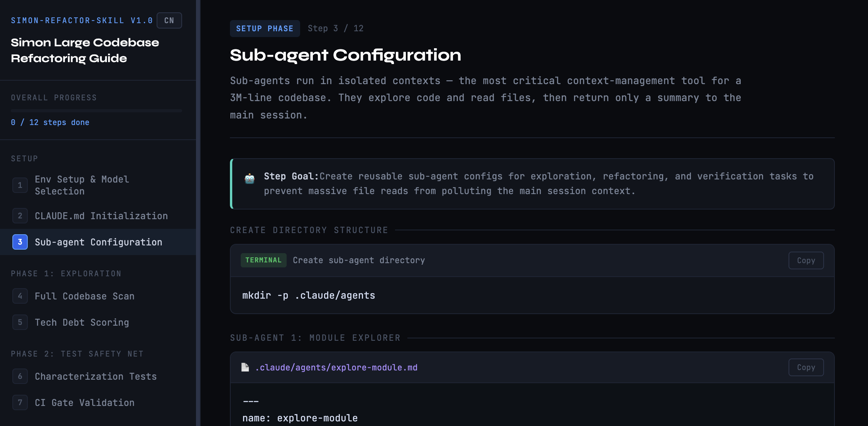
Task: Click step number 2 badge for CLAUDE.md
Action: coord(20,216)
